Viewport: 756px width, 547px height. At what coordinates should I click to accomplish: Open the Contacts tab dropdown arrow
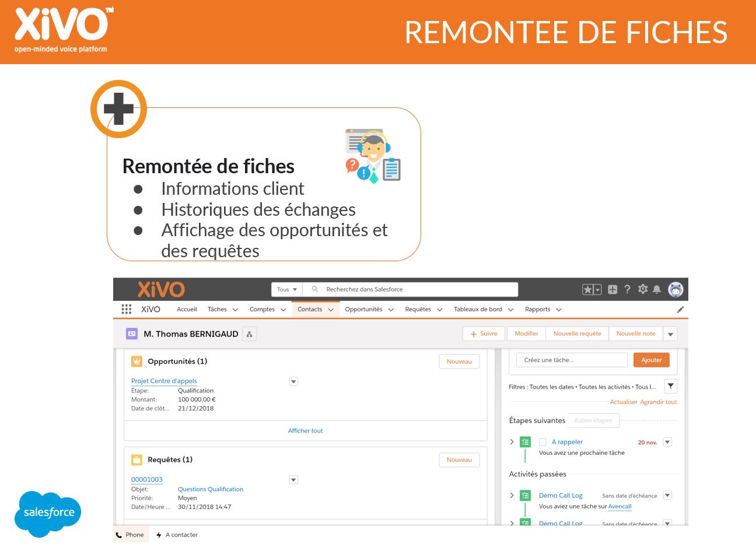click(x=331, y=310)
